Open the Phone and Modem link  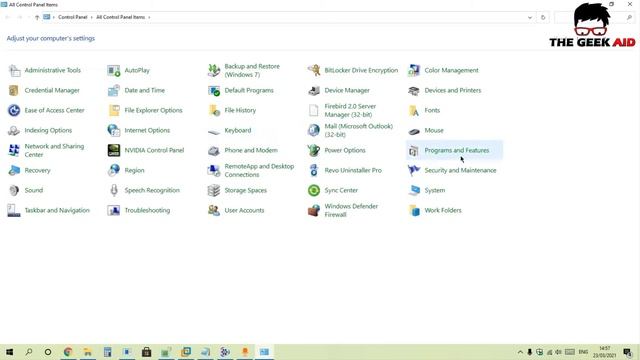click(251, 150)
